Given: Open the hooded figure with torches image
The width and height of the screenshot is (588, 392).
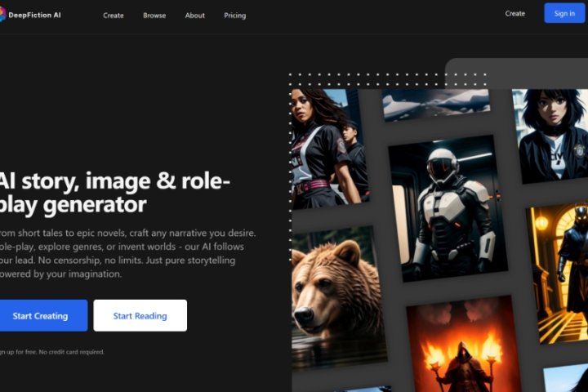Looking at the screenshot, I should tap(464, 344).
